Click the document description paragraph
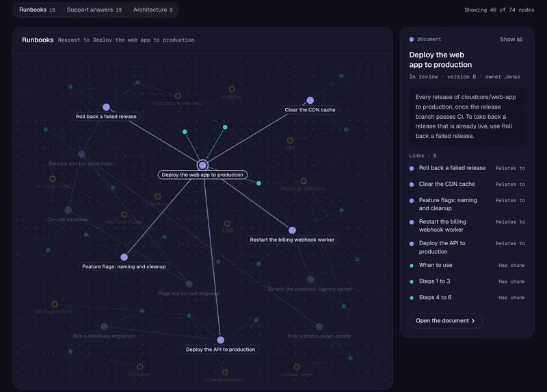The width and height of the screenshot is (547, 392). tap(466, 116)
